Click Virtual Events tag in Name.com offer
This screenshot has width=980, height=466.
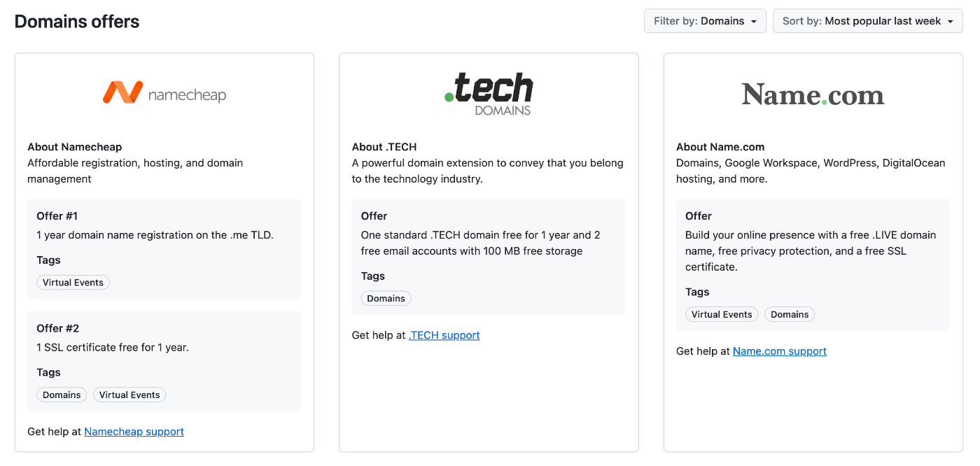(x=722, y=315)
